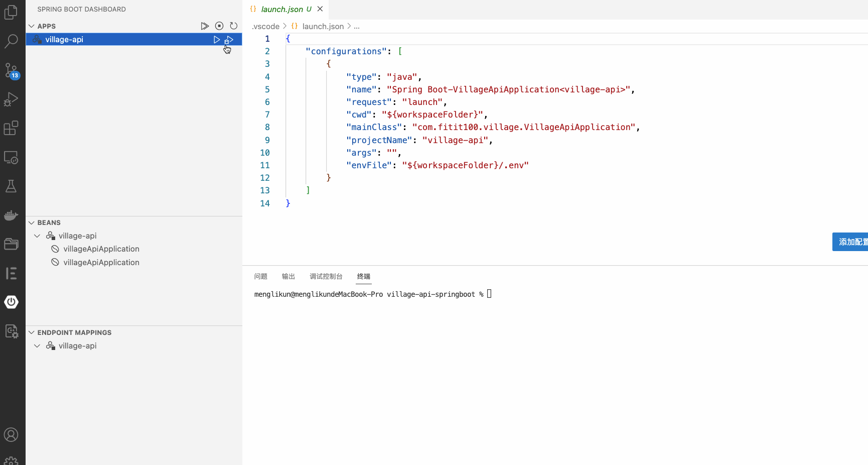868x465 pixels.
Task: Open the Testing flask icon
Action: click(x=11, y=186)
